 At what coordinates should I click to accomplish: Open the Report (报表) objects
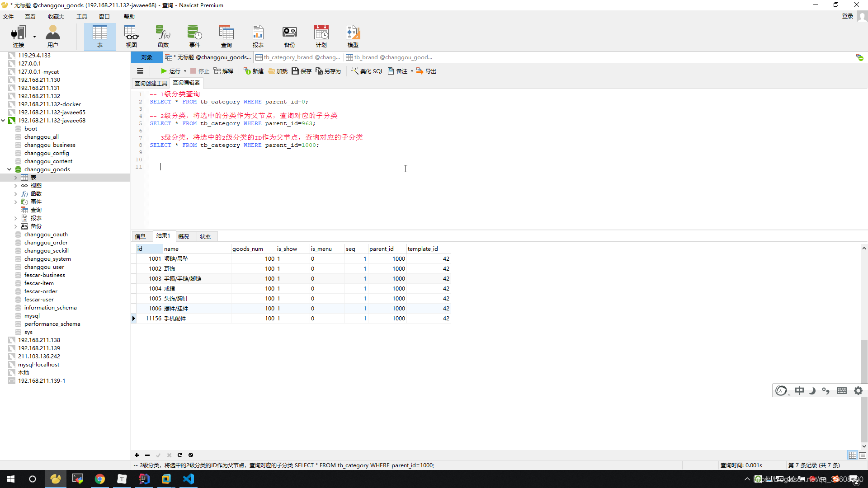tap(258, 36)
